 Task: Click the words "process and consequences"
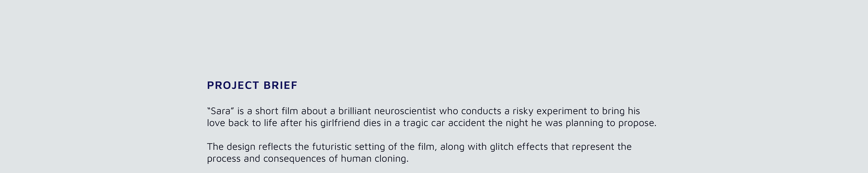coord(266,159)
